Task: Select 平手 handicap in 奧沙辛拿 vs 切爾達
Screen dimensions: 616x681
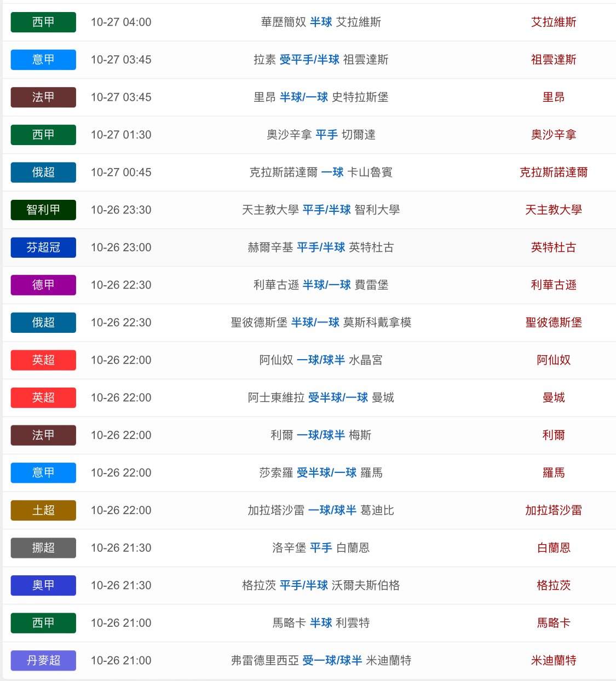Action: (326, 135)
